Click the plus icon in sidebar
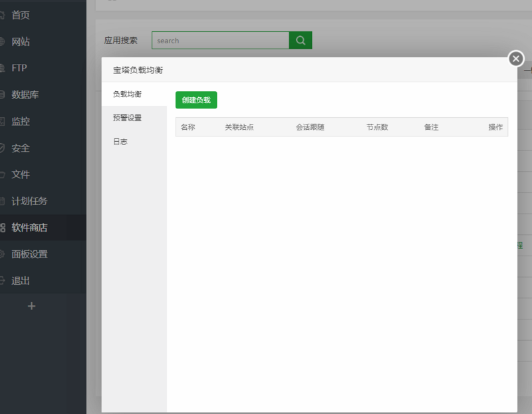This screenshot has height=414, width=532. [31, 306]
